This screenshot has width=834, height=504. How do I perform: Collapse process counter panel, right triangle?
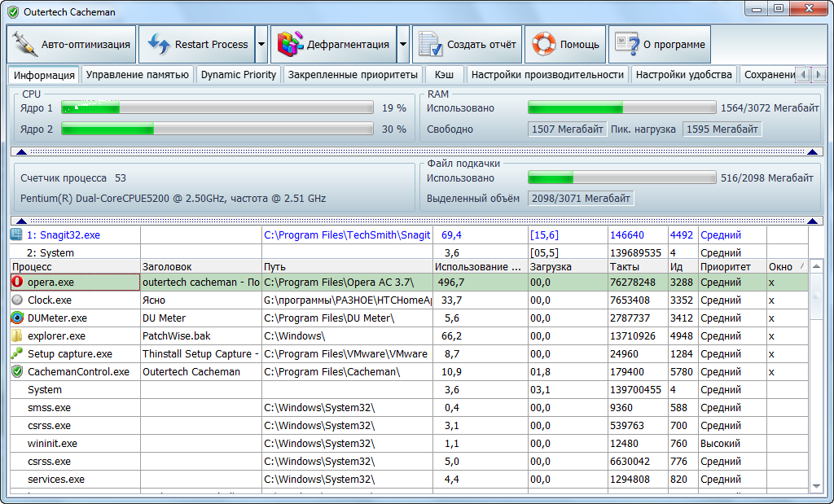pos(812,221)
